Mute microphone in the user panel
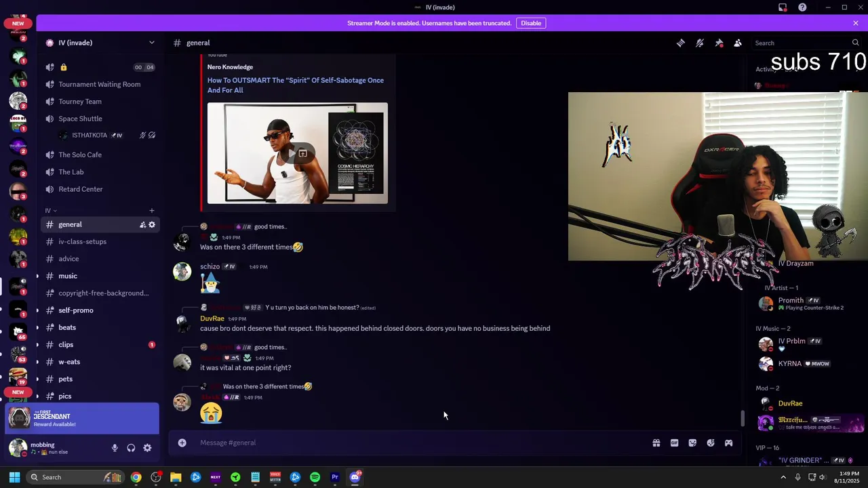The width and height of the screenshot is (868, 488). [115, 448]
